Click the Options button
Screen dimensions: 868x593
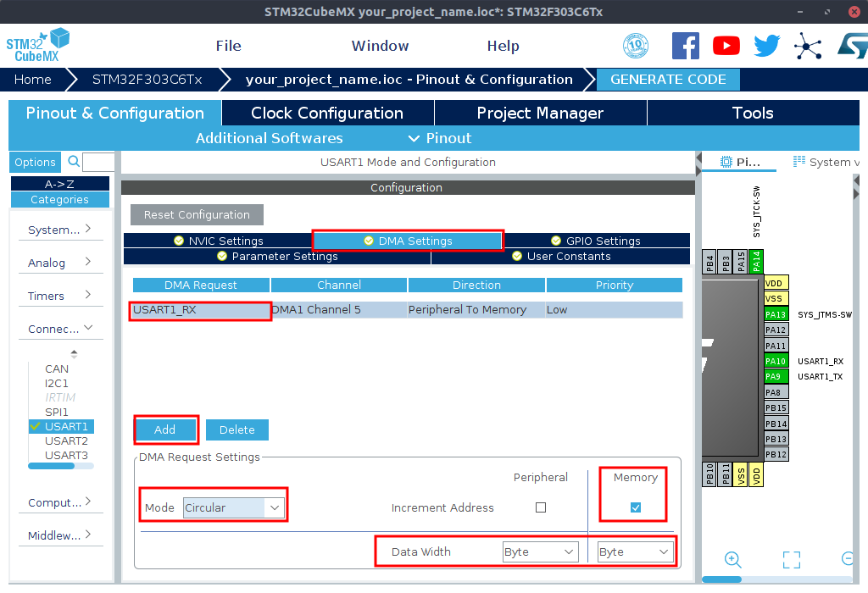[x=35, y=162]
